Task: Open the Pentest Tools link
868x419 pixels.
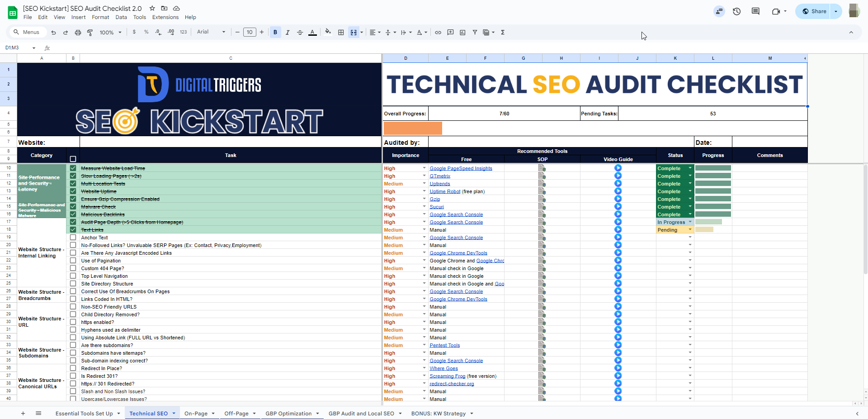Action: pyautogui.click(x=444, y=345)
